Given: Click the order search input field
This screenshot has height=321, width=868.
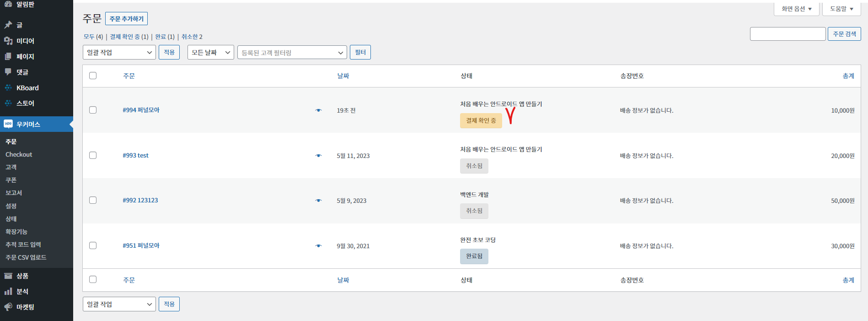Looking at the screenshot, I should (x=788, y=34).
